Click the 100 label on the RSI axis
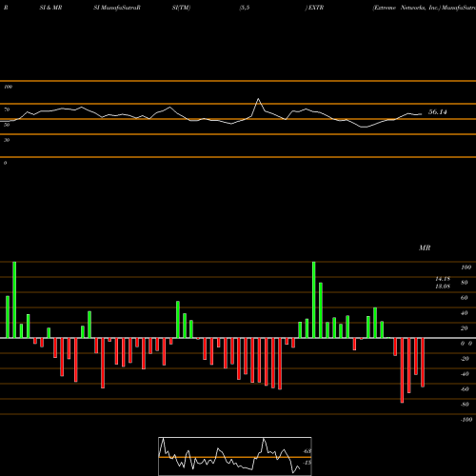This screenshot has height=476, width=476. click(9, 87)
